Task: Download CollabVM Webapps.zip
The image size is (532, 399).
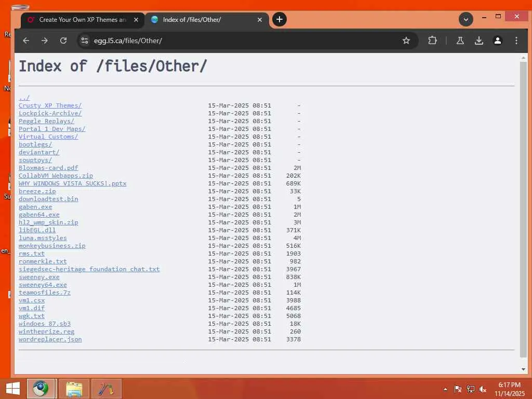Action: tap(56, 176)
